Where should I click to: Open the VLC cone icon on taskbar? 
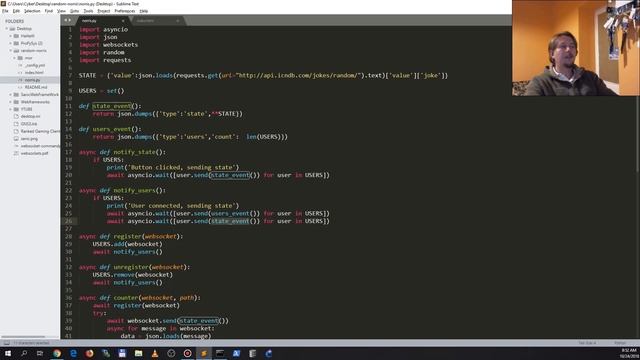[x=155, y=353]
